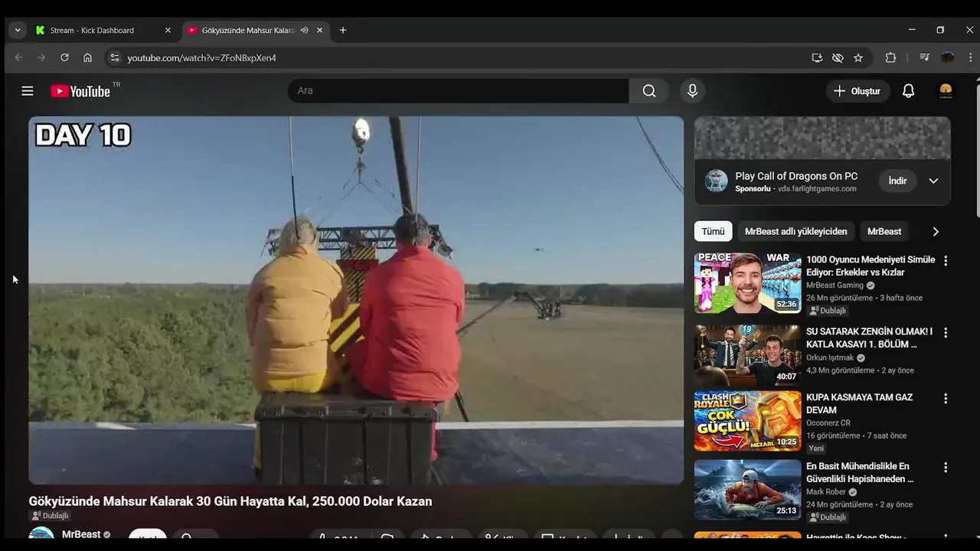This screenshot has height=551, width=980.
Task: Open tab search dropdown arrow
Action: 18,30
